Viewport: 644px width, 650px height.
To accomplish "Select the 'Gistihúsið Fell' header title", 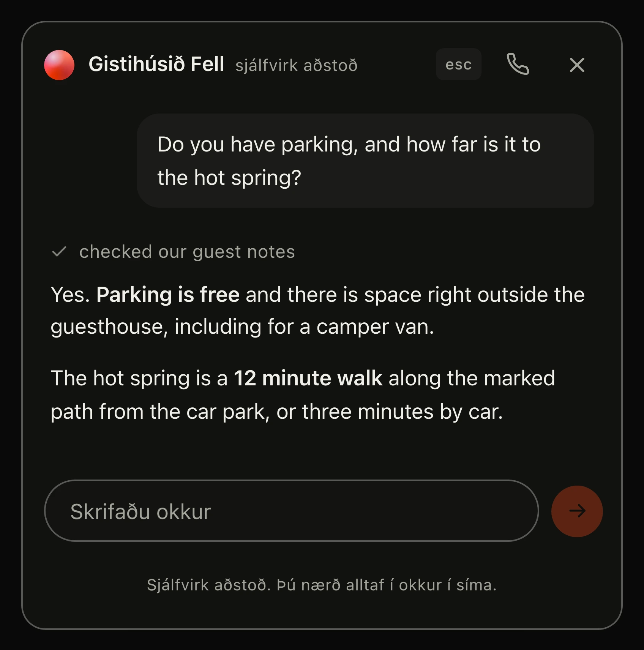I will tap(156, 64).
